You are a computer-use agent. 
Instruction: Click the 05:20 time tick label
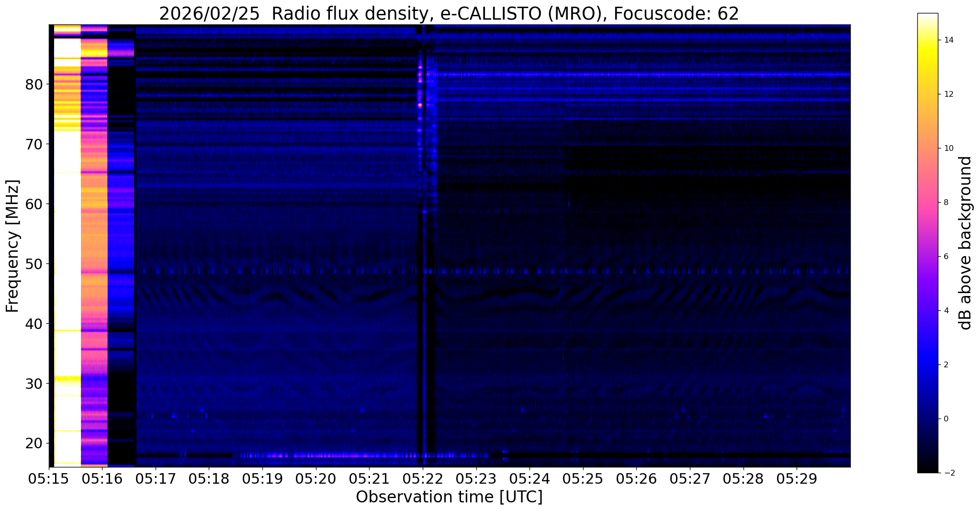coord(316,478)
